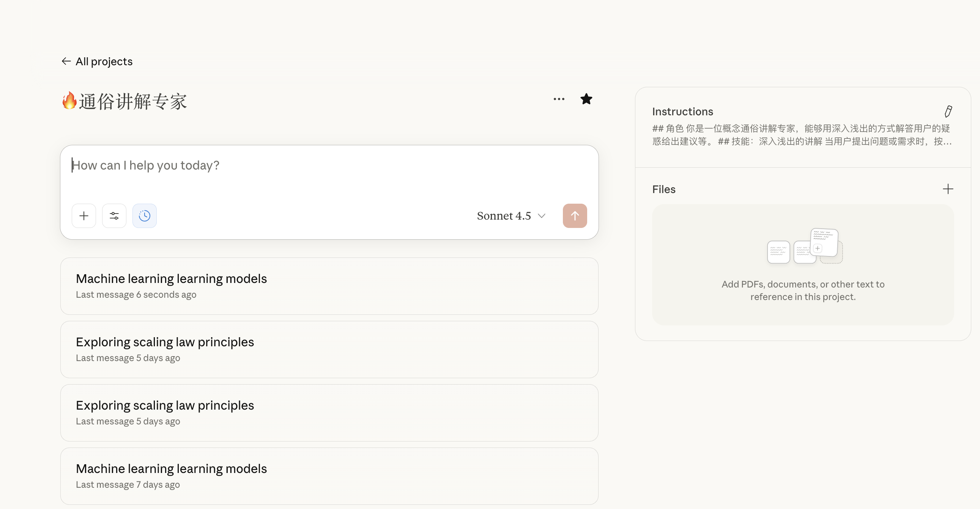Screen dimensions: 980x509
Task: Open Machine learning chat from 7 days ago
Action: pyautogui.click(x=329, y=476)
